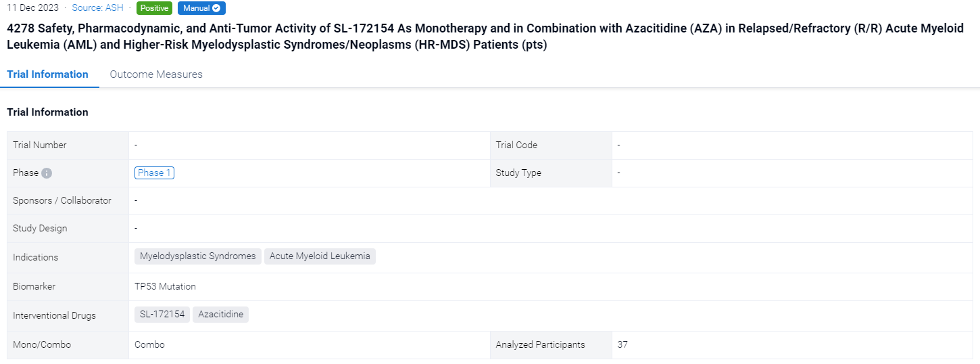The height and width of the screenshot is (364, 980).
Task: Click the Study Design row label
Action: point(40,228)
